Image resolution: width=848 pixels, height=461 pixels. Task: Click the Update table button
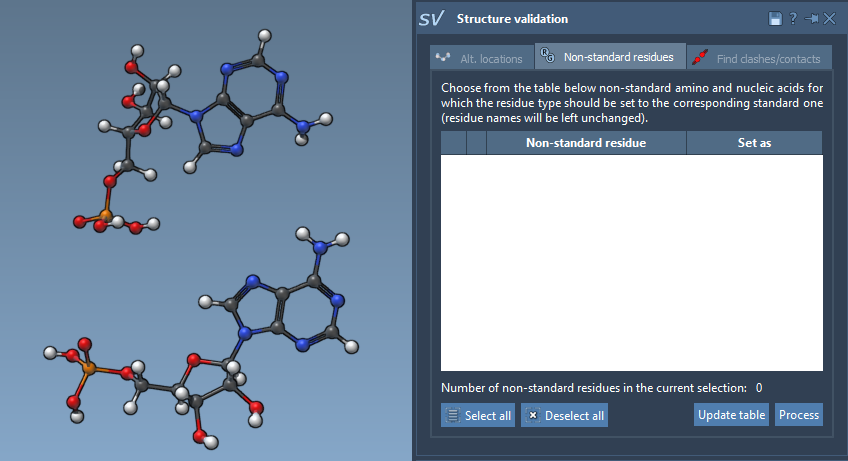point(732,415)
